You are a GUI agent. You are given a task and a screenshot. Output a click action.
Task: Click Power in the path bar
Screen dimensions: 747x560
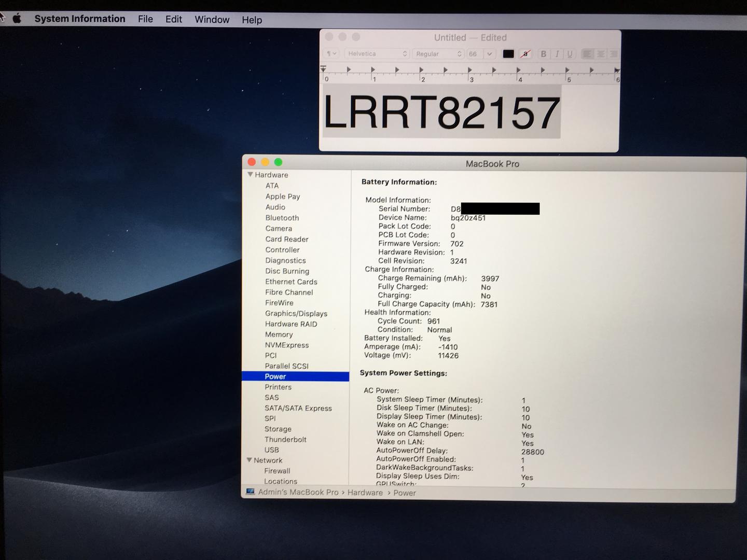pyautogui.click(x=405, y=493)
